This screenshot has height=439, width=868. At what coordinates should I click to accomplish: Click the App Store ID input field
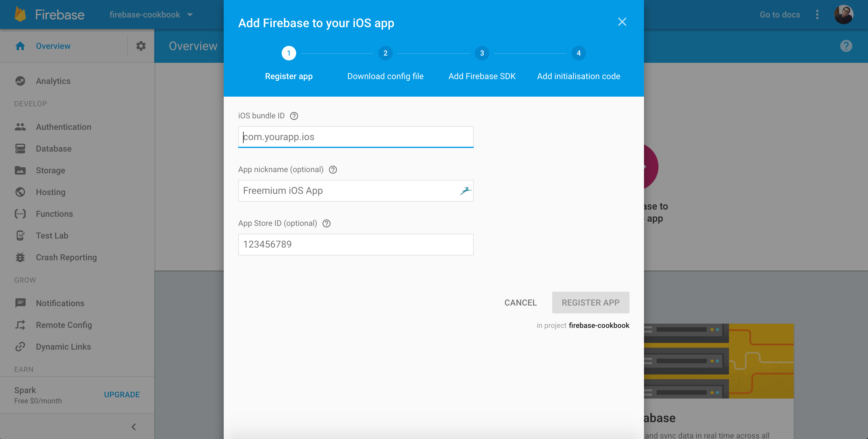pyautogui.click(x=356, y=244)
